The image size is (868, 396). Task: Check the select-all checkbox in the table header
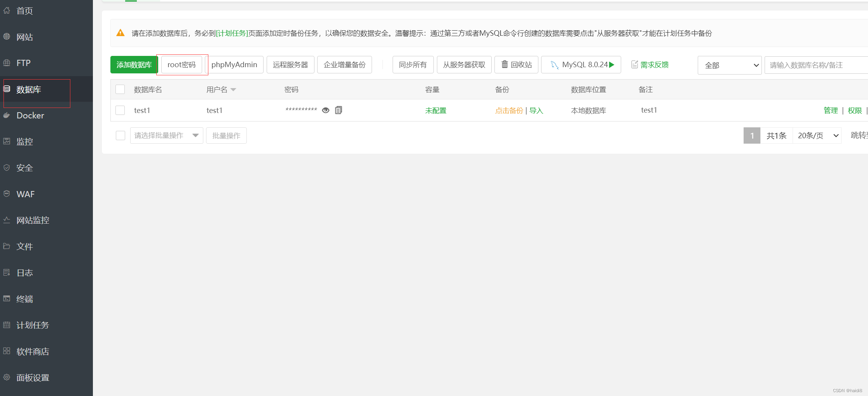[x=120, y=89]
